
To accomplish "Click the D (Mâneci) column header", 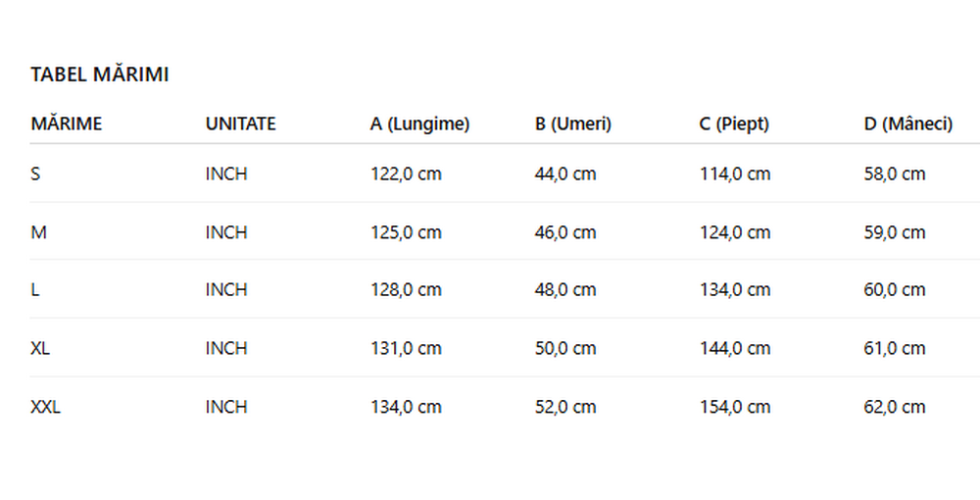I will click(x=908, y=124).
